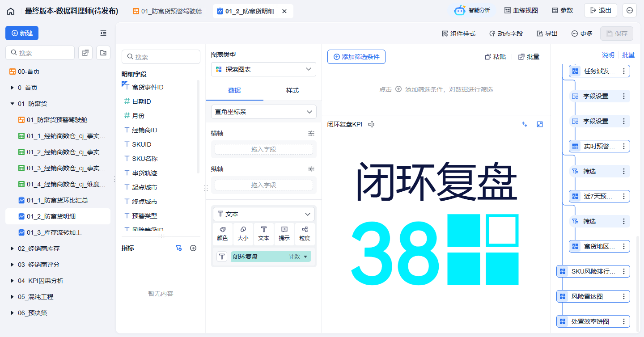The image size is (644, 337).
Task: Open 动态字段 option
Action: [506, 34]
